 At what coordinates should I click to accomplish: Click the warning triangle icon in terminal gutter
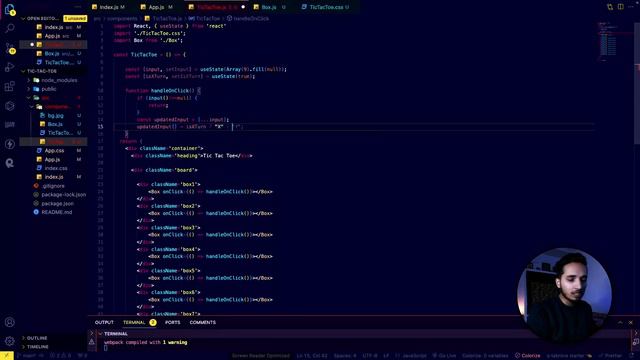click(92, 342)
